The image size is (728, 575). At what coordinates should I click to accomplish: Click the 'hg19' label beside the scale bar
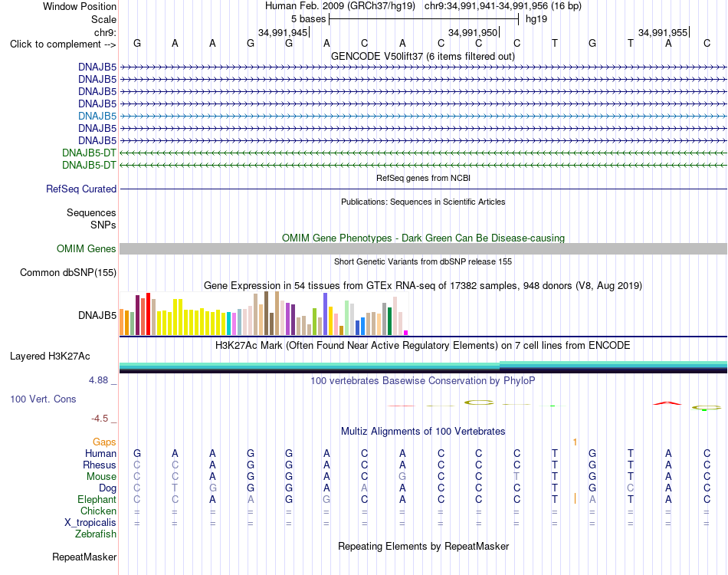[x=536, y=19]
